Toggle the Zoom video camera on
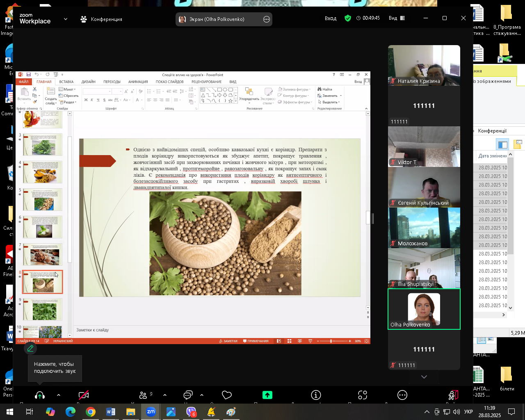The height and width of the screenshot is (420, 525). pyautogui.click(x=84, y=395)
